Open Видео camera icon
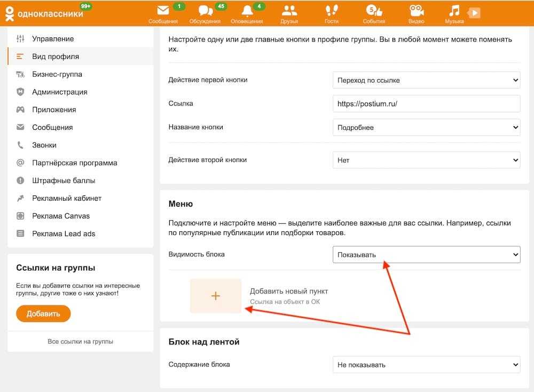The height and width of the screenshot is (392, 534). [x=416, y=11]
